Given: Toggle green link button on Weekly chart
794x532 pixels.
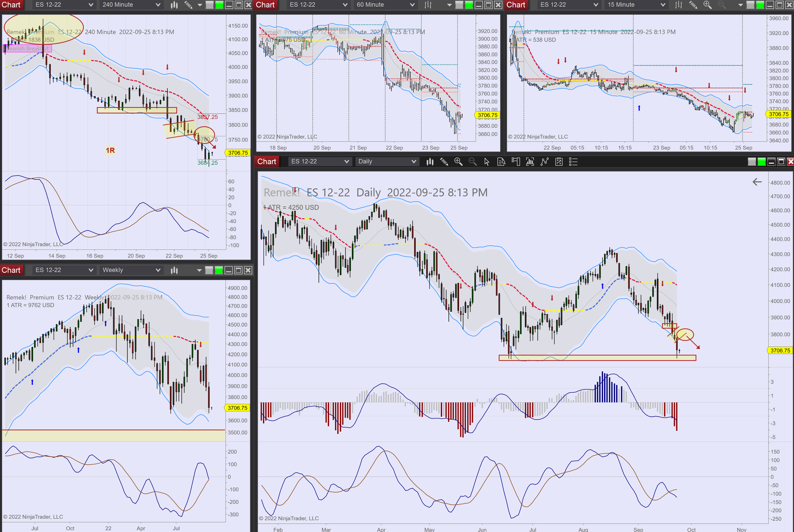Looking at the screenshot, I should click(219, 270).
